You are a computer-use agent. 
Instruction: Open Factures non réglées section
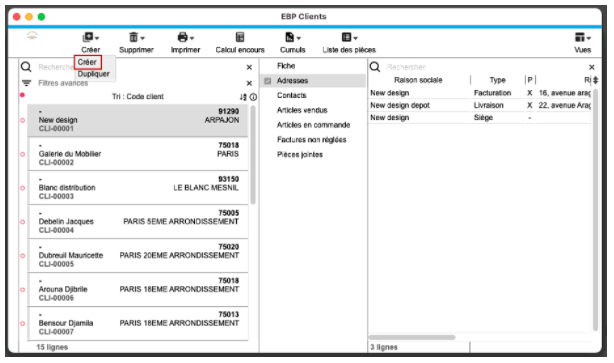pyautogui.click(x=311, y=140)
